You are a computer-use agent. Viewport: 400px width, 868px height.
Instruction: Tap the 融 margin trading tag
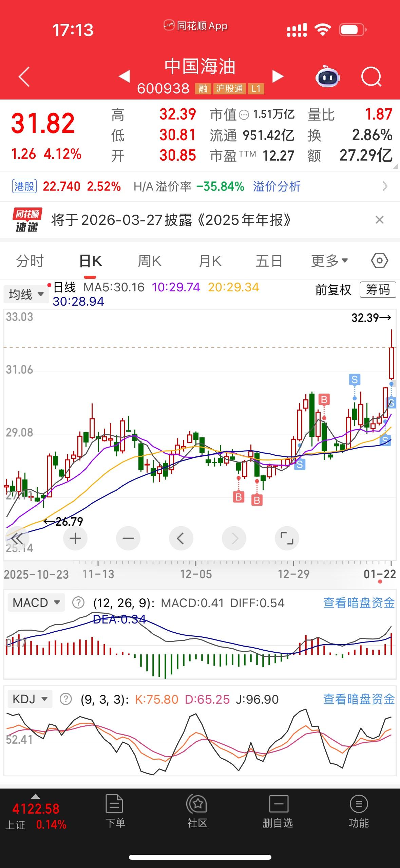pos(203,89)
